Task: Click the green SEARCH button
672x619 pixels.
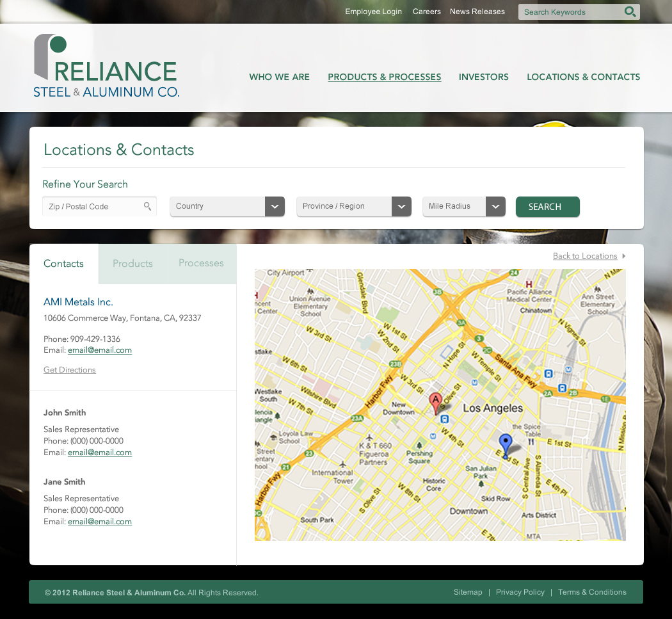Action: [x=548, y=207]
